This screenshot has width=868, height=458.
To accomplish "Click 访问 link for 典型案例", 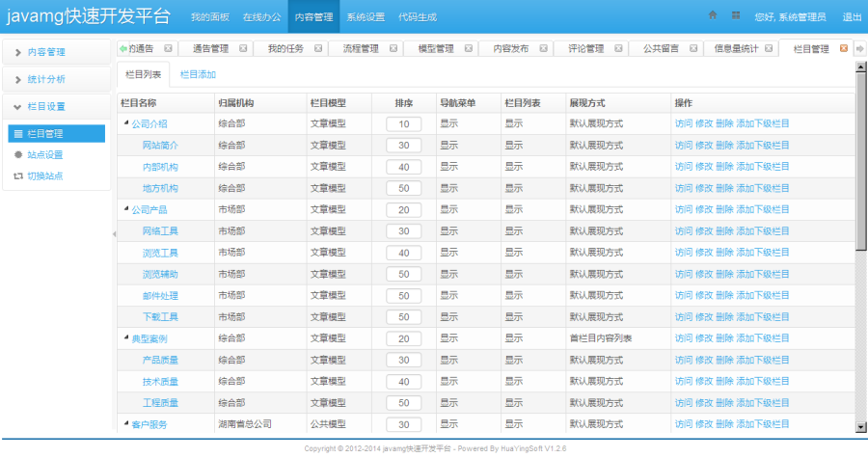I will pyautogui.click(x=684, y=338).
